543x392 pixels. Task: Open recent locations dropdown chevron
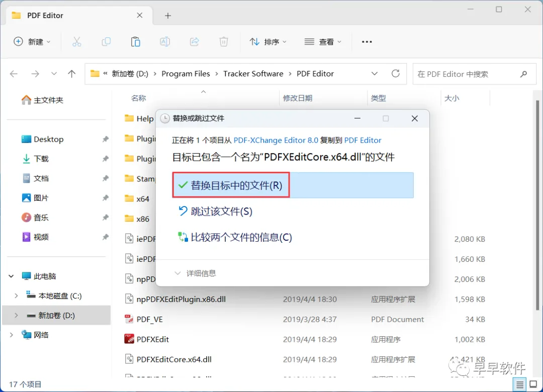54,74
